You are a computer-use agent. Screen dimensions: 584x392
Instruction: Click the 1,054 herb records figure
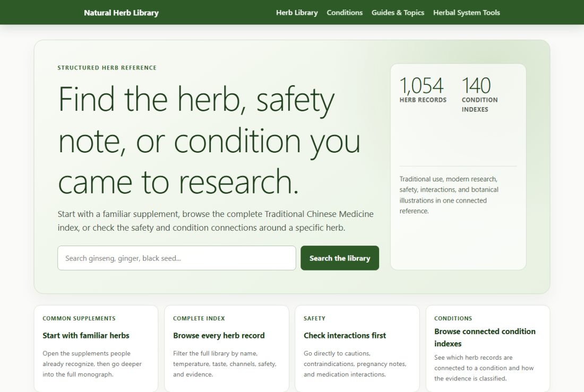(x=423, y=90)
